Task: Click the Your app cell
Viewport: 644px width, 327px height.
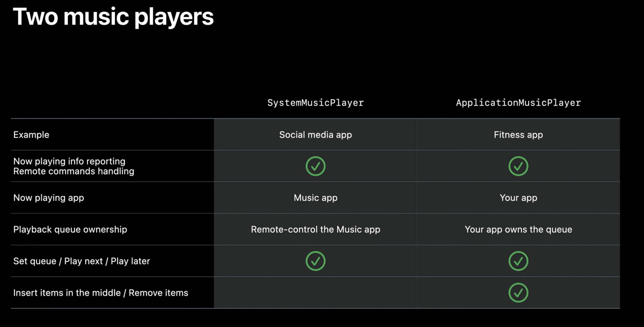Action: (x=518, y=198)
